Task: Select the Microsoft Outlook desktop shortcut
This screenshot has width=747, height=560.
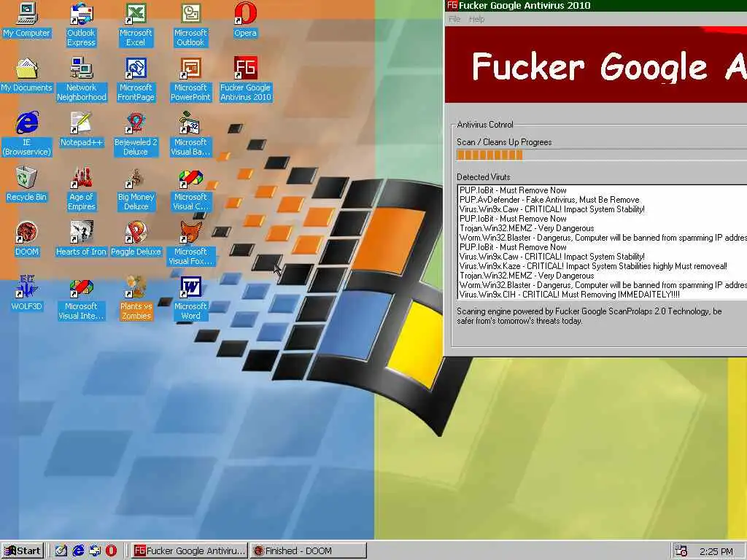Action: tap(190, 25)
